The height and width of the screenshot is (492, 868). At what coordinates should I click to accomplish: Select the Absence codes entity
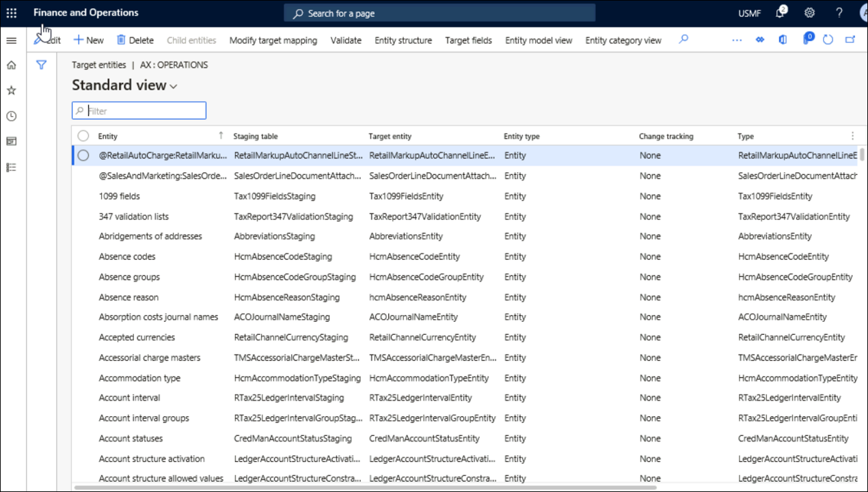tap(127, 257)
